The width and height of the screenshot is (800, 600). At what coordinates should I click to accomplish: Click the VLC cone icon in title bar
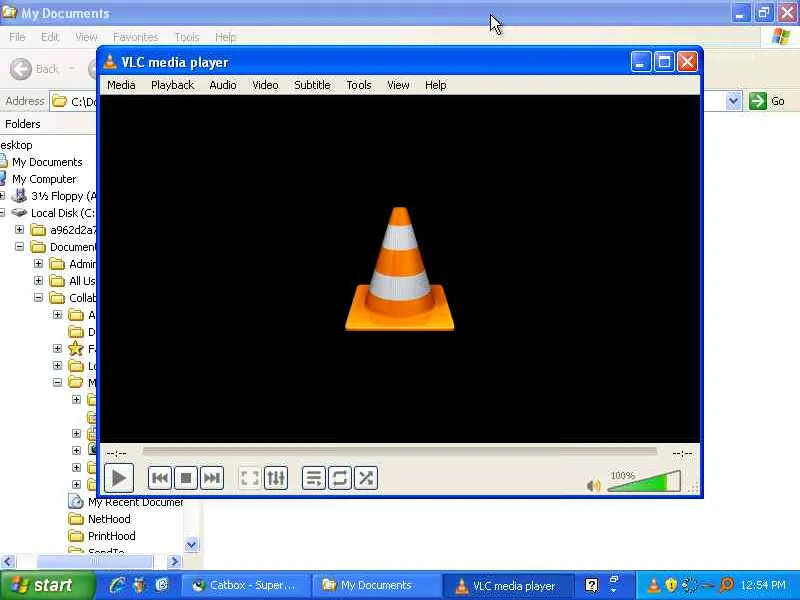(110, 62)
